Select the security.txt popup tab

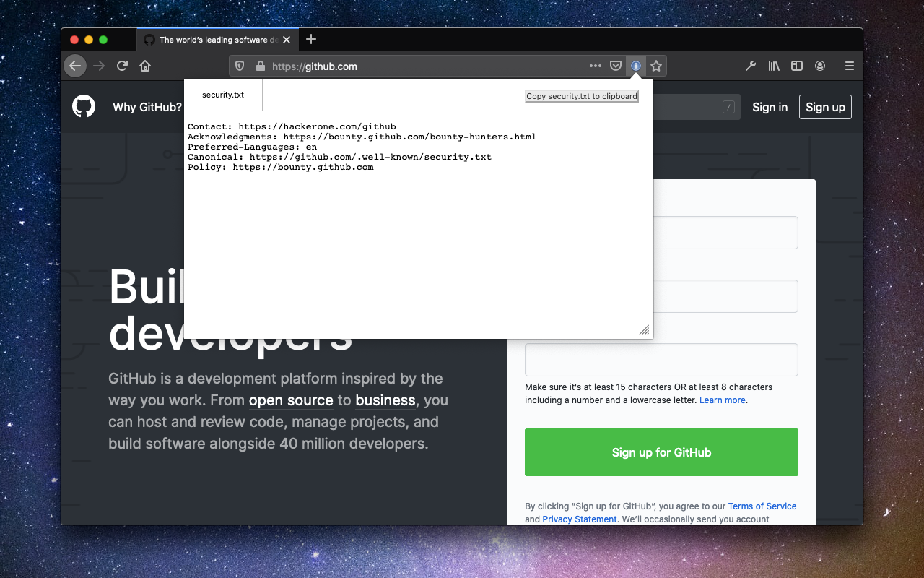[x=223, y=95]
